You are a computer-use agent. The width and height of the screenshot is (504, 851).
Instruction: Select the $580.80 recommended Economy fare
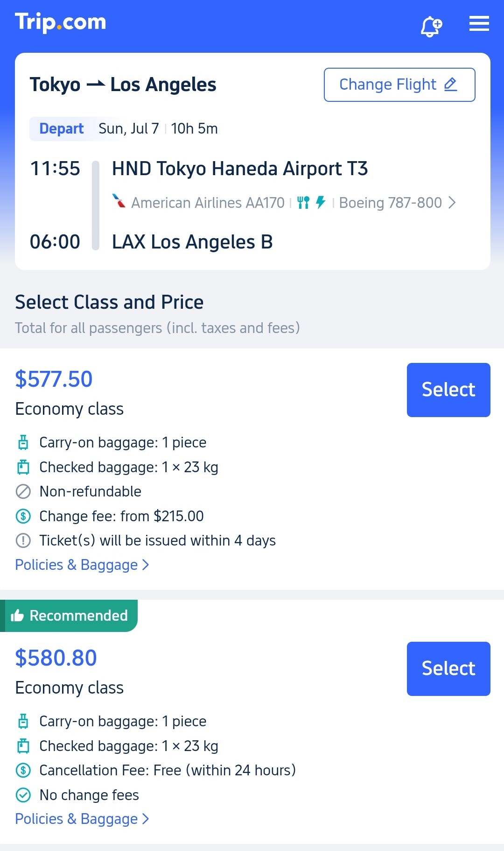(448, 669)
